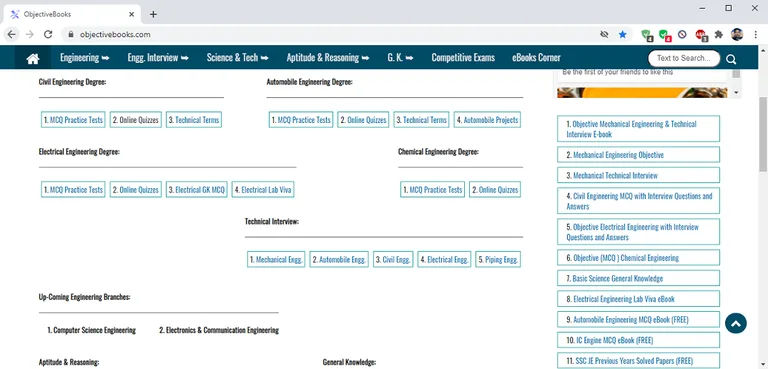Image resolution: width=768 pixels, height=369 pixels.
Task: Open eBooks Corner menu item
Action: coord(536,58)
